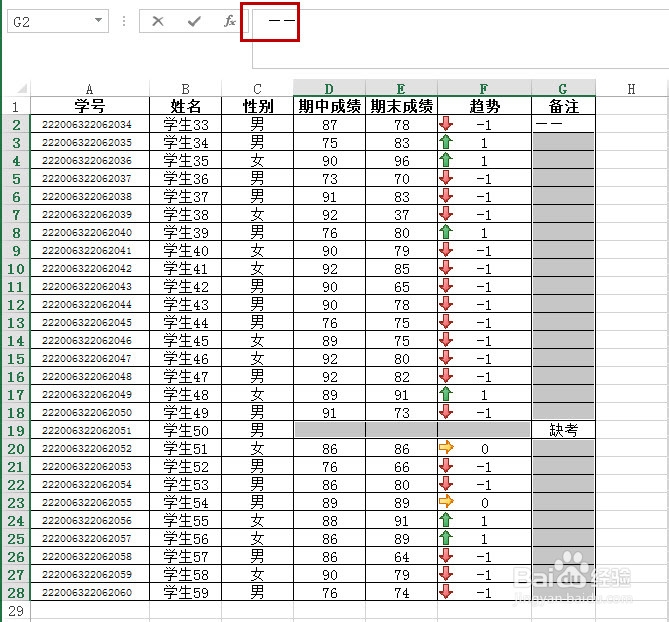
Task: Click the name cell 学生50
Action: coord(185,430)
